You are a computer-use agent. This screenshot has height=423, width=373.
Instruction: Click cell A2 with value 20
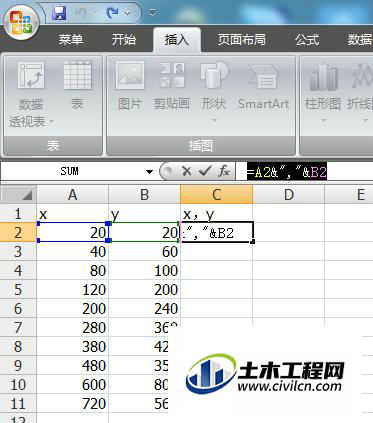point(72,232)
